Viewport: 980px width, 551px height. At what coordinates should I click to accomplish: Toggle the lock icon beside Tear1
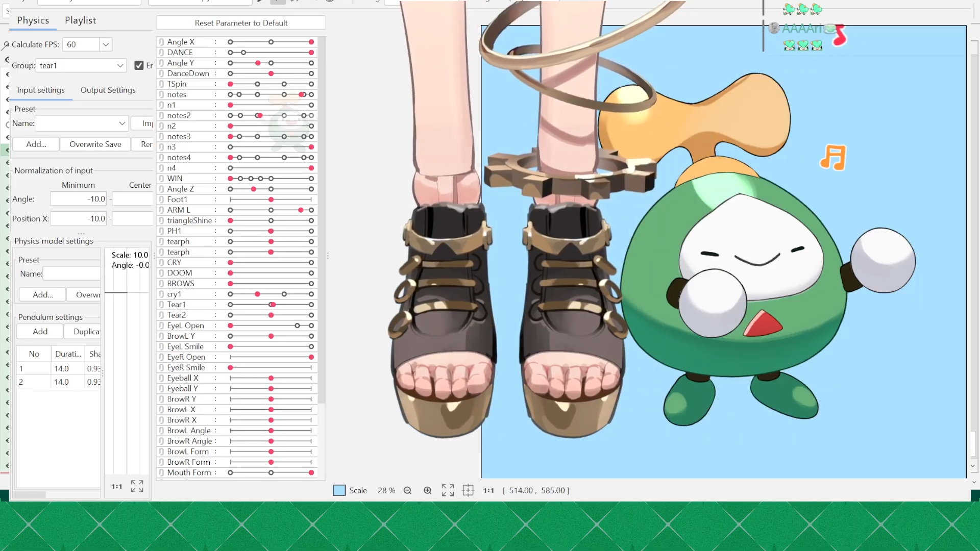pos(161,305)
